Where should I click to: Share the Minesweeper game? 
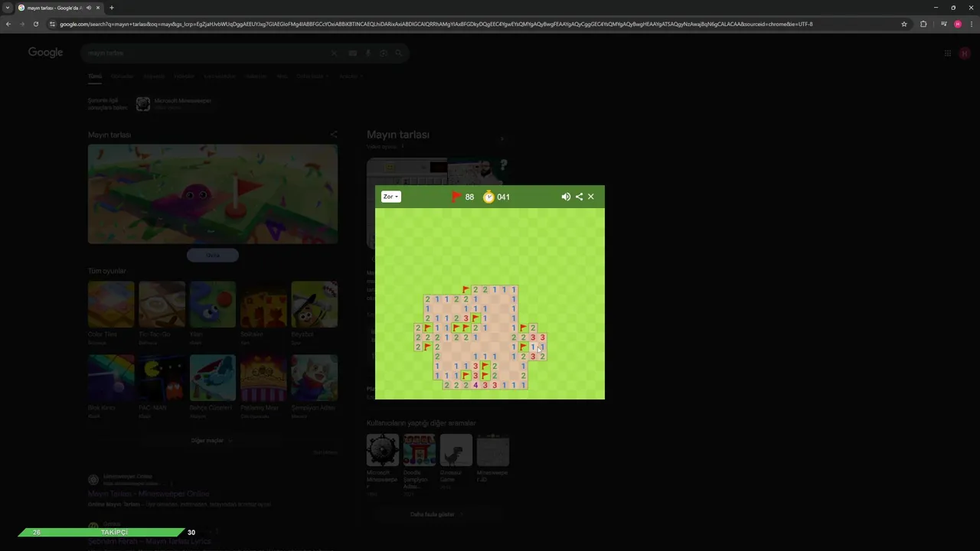pos(579,197)
